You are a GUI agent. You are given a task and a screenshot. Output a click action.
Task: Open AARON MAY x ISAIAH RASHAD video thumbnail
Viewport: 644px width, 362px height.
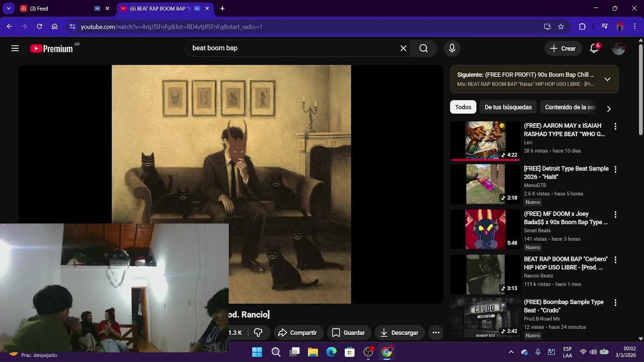pos(485,140)
